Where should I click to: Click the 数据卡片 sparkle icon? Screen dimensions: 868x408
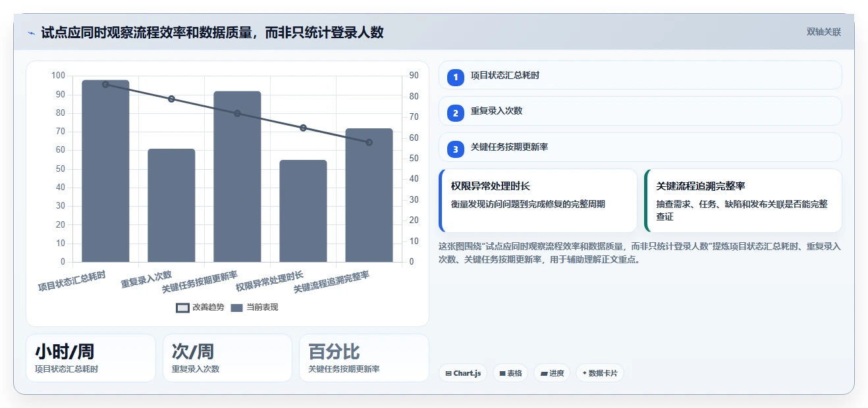[584, 373]
